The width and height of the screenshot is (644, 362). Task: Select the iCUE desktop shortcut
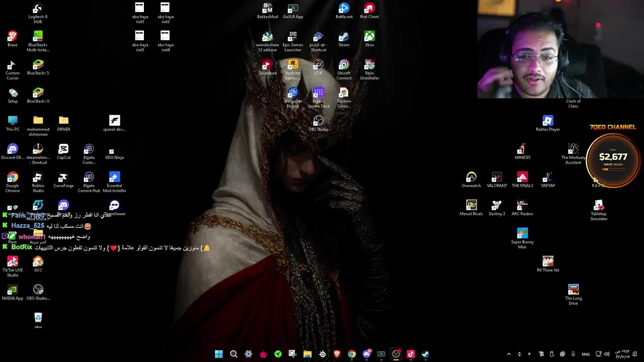318,67
